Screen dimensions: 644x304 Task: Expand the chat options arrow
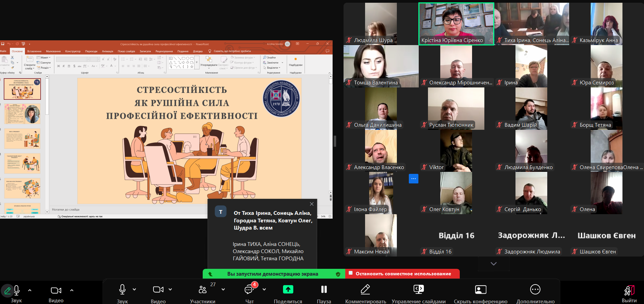tap(264, 289)
